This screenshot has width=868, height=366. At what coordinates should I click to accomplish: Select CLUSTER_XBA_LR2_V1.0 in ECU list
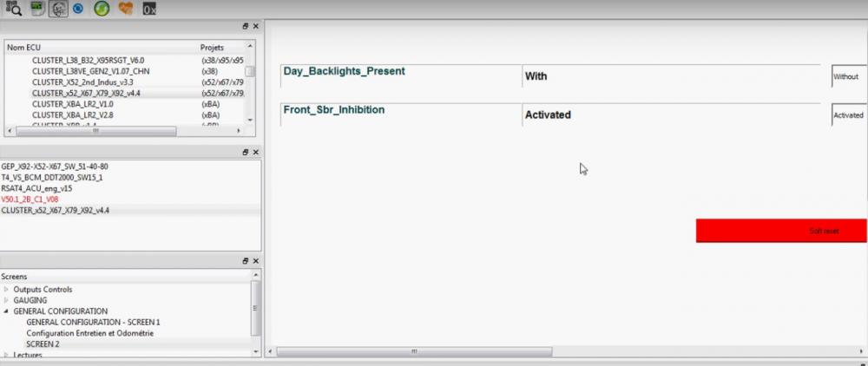pyautogui.click(x=73, y=104)
